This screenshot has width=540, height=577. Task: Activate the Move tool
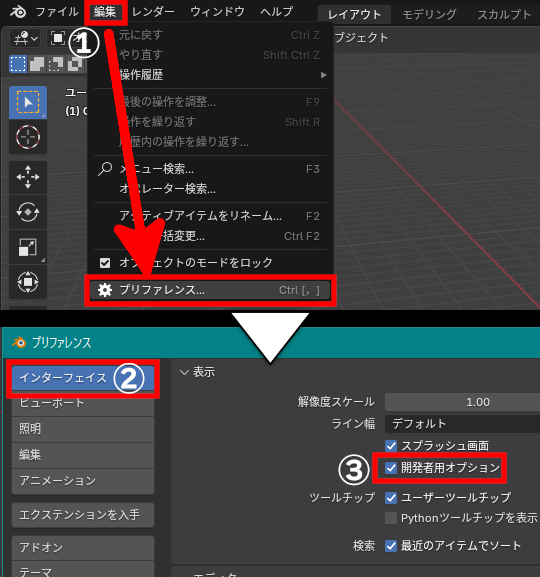click(28, 177)
